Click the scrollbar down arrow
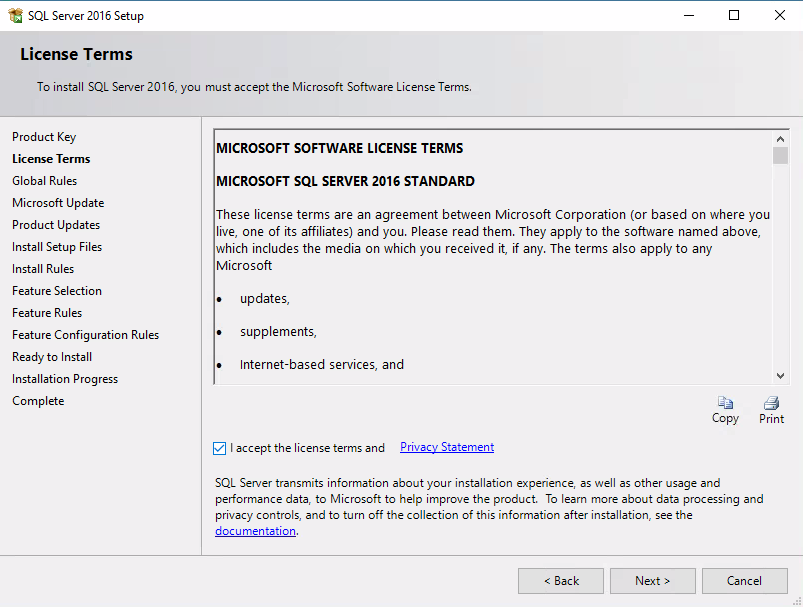 pyautogui.click(x=781, y=375)
